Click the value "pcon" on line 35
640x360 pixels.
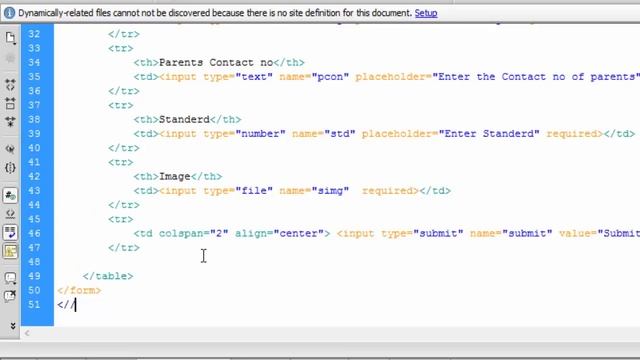[x=330, y=77]
